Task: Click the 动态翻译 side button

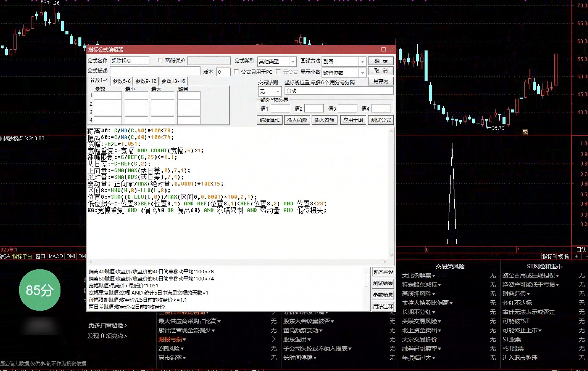Action: coord(383,272)
